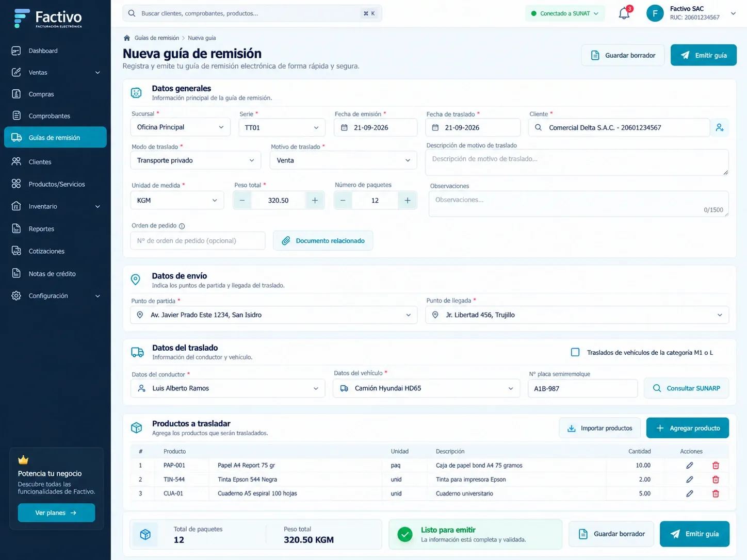Open the notifications bell
747x560 pixels.
pos(624,13)
